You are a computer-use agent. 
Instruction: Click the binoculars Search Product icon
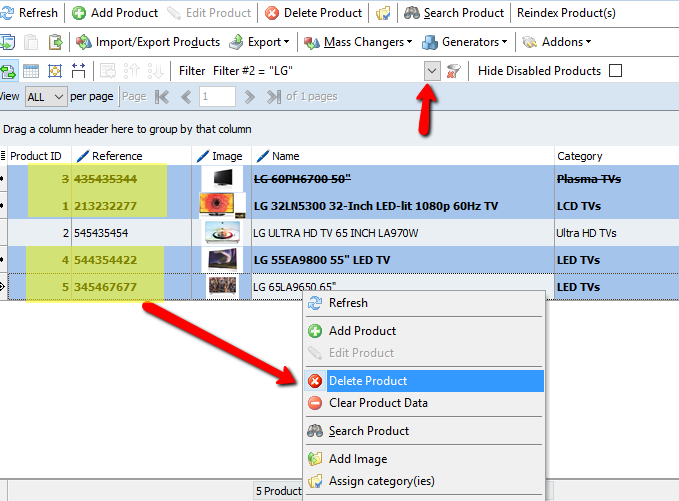pos(411,13)
